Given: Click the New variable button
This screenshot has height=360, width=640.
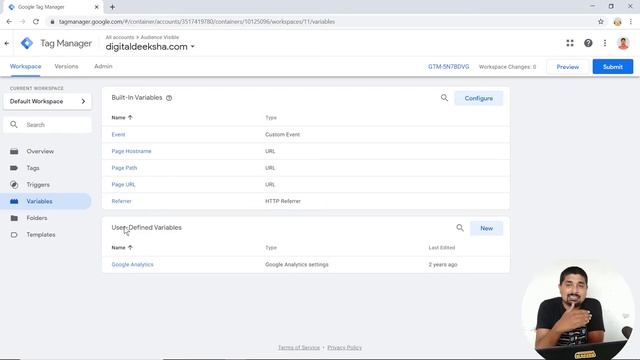Looking at the screenshot, I should click(x=486, y=228).
